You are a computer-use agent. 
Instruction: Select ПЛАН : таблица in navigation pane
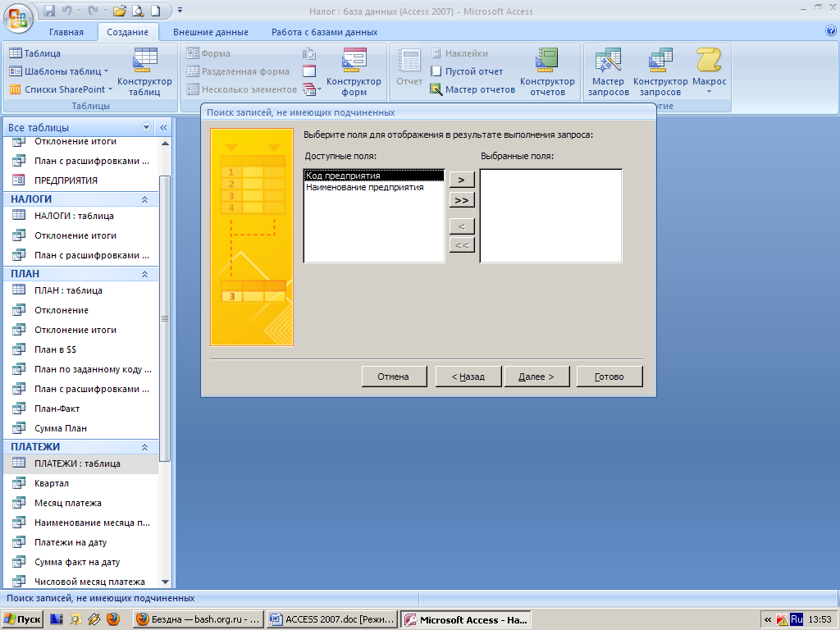[x=81, y=290]
